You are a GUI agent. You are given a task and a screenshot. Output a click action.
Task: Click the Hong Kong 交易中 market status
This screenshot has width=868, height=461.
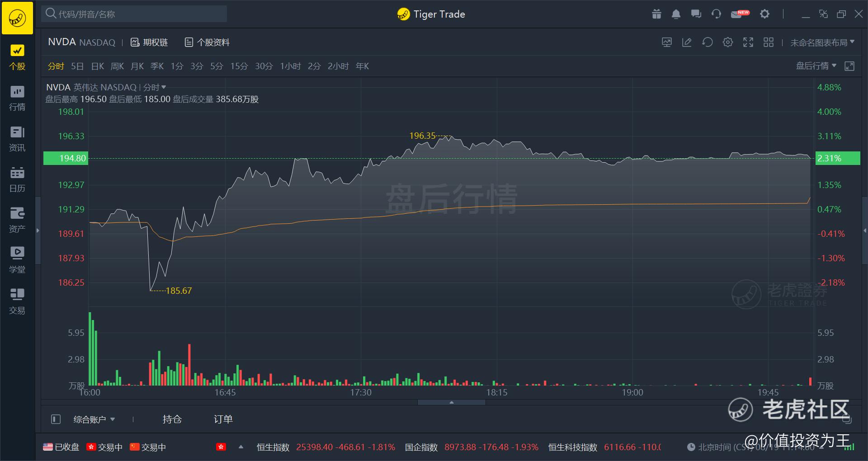click(104, 447)
